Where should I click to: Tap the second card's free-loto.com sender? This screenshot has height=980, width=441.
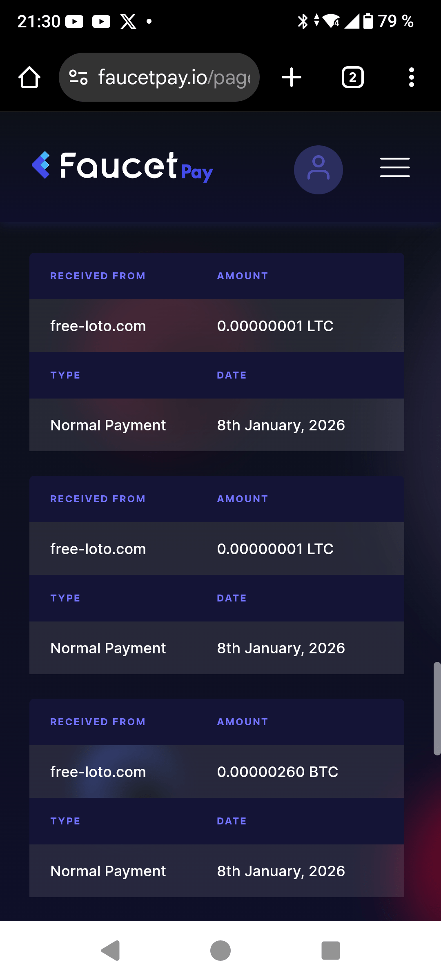click(98, 549)
